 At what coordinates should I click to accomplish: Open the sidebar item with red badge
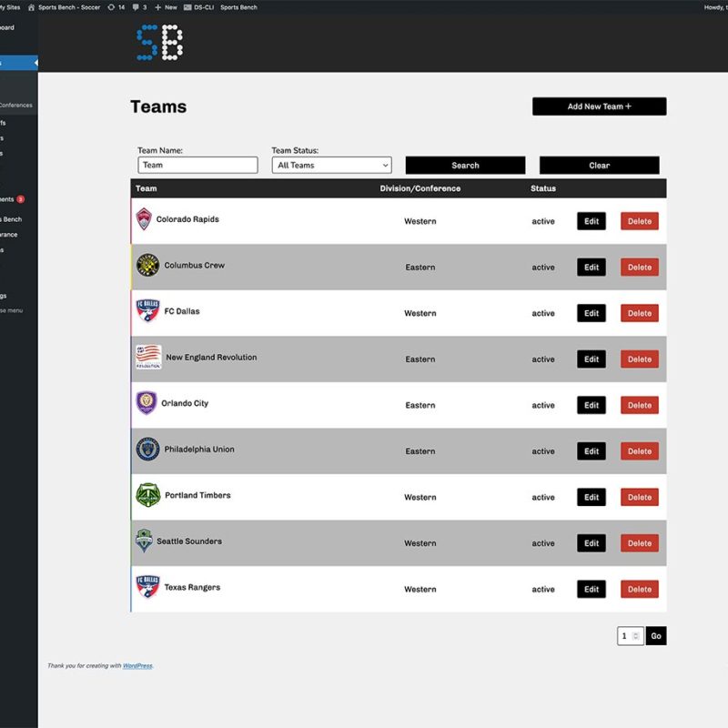pyautogui.click(x=12, y=199)
